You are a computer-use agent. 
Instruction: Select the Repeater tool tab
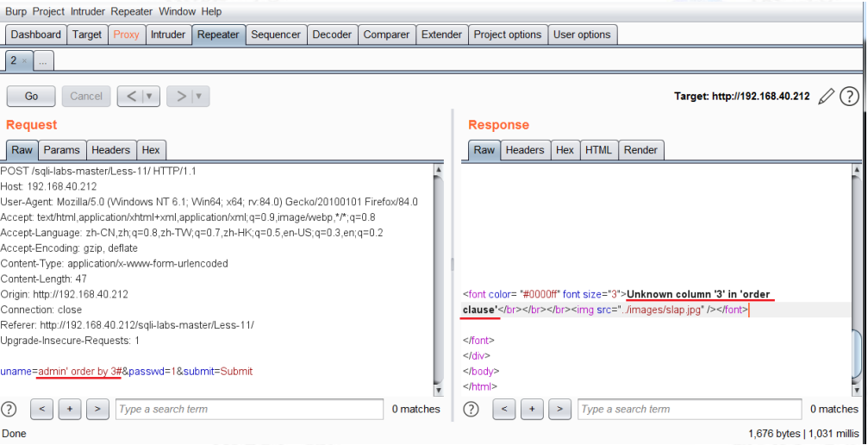[219, 34]
